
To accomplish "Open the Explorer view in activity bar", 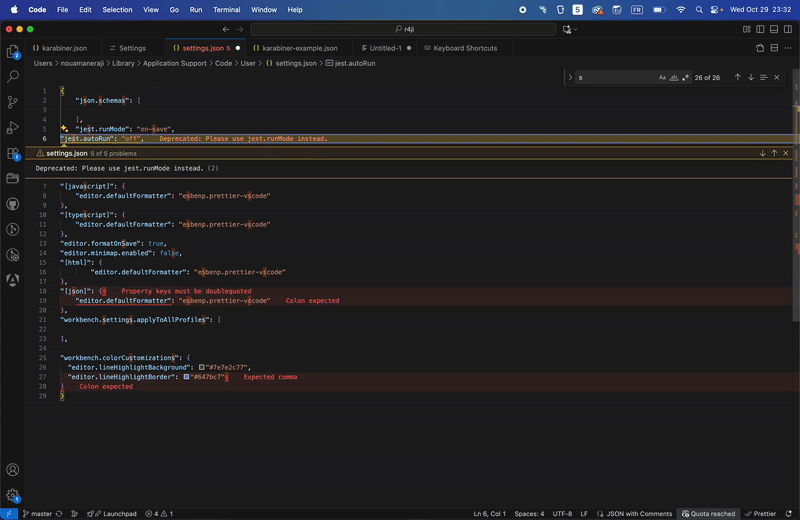I will point(13,51).
